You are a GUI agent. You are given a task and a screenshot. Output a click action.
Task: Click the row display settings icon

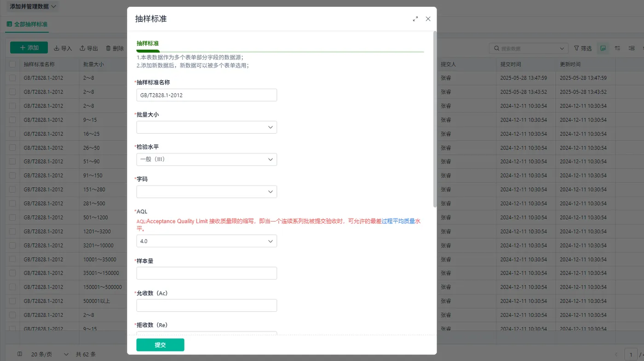[632, 48]
